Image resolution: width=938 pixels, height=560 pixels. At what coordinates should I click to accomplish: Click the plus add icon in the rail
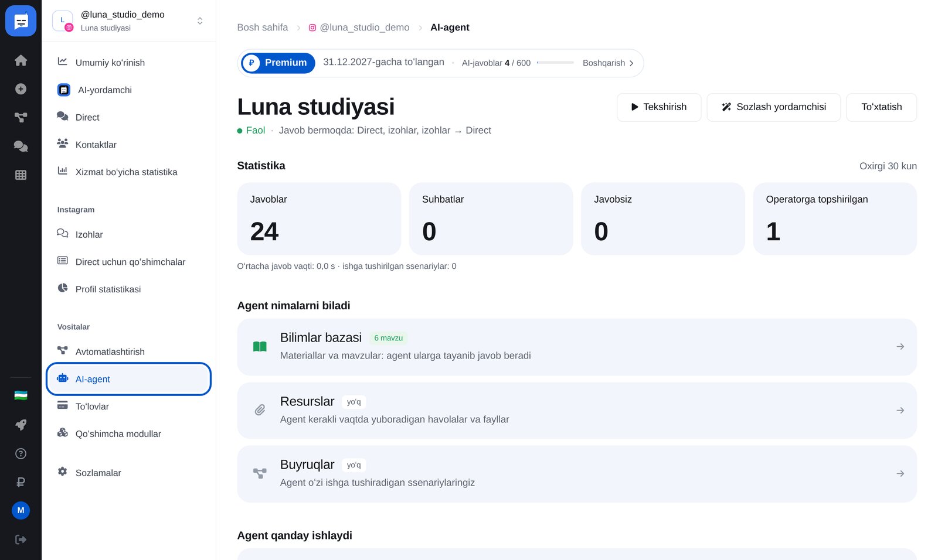21,89
